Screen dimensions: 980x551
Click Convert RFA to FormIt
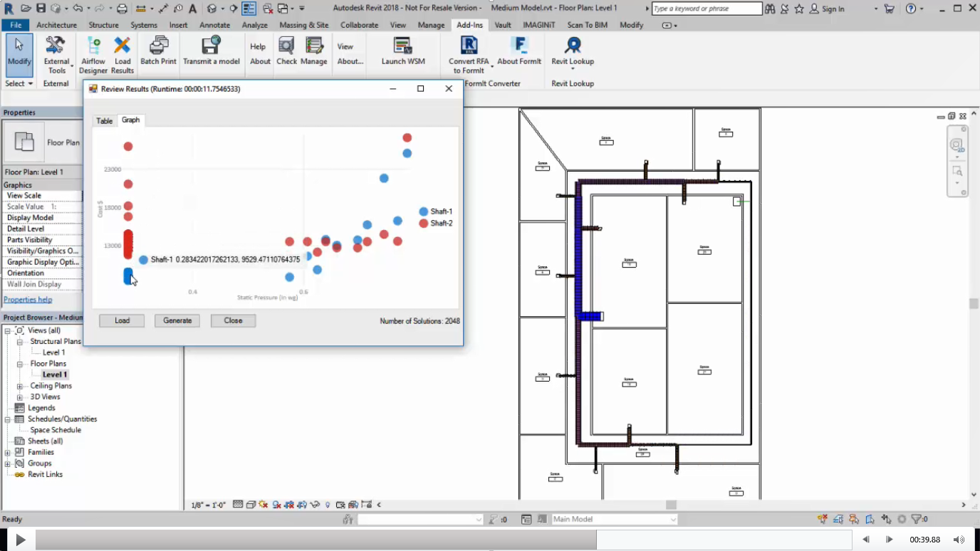(x=469, y=55)
